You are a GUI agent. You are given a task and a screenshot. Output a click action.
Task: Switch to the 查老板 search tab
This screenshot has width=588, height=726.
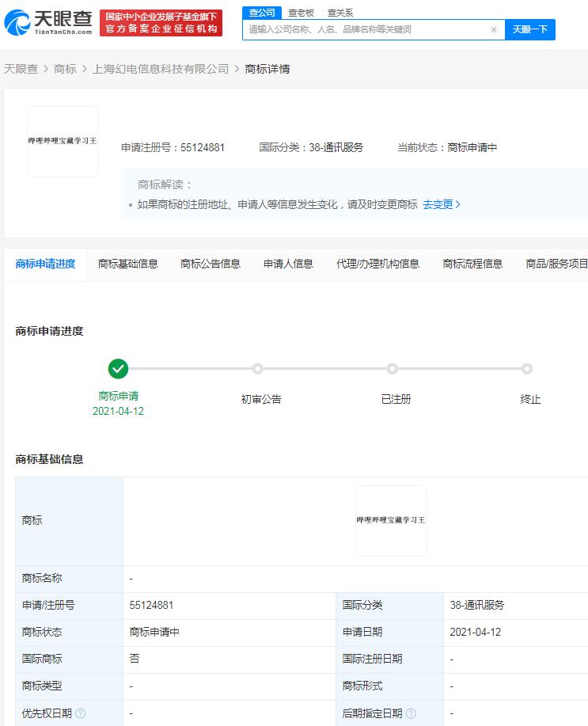pos(301,13)
